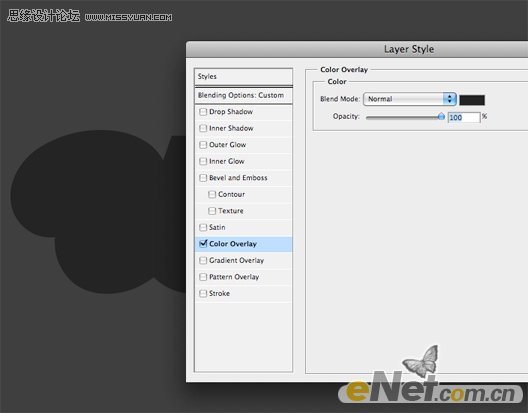This screenshot has height=413, width=528.
Task: Select the Satin label
Action: point(217,227)
